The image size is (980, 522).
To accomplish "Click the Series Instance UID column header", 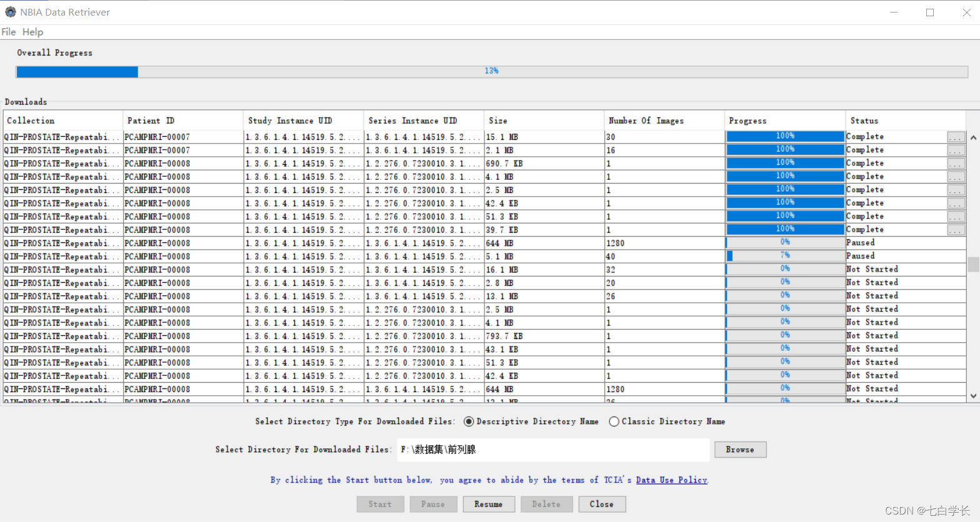I will tap(424, 121).
